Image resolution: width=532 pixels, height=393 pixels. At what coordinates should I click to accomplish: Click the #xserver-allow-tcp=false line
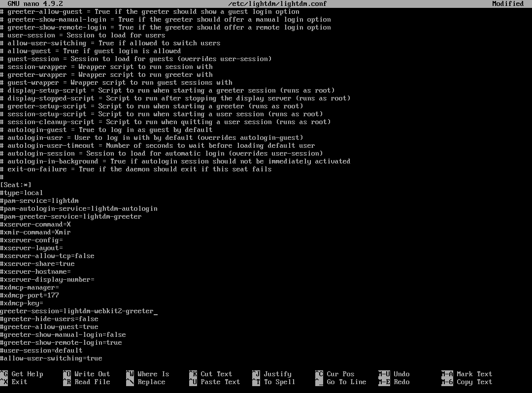pyautogui.click(x=47, y=256)
